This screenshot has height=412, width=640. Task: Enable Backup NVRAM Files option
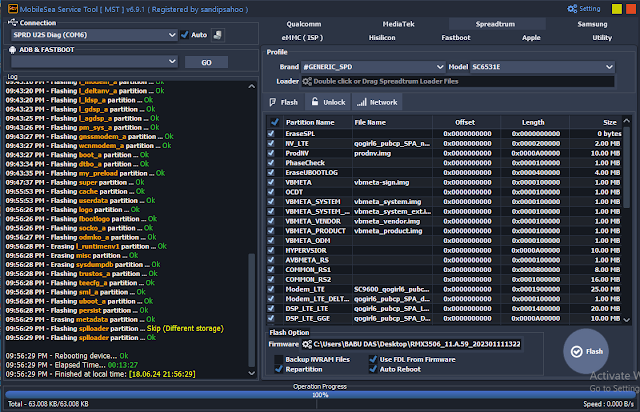tap(279, 359)
